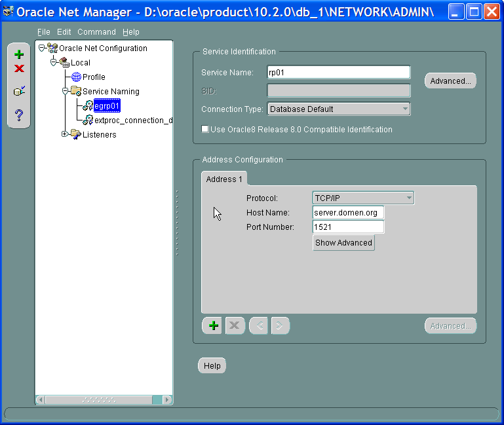Click the Test Service database icon in left toolbar

coord(19,91)
